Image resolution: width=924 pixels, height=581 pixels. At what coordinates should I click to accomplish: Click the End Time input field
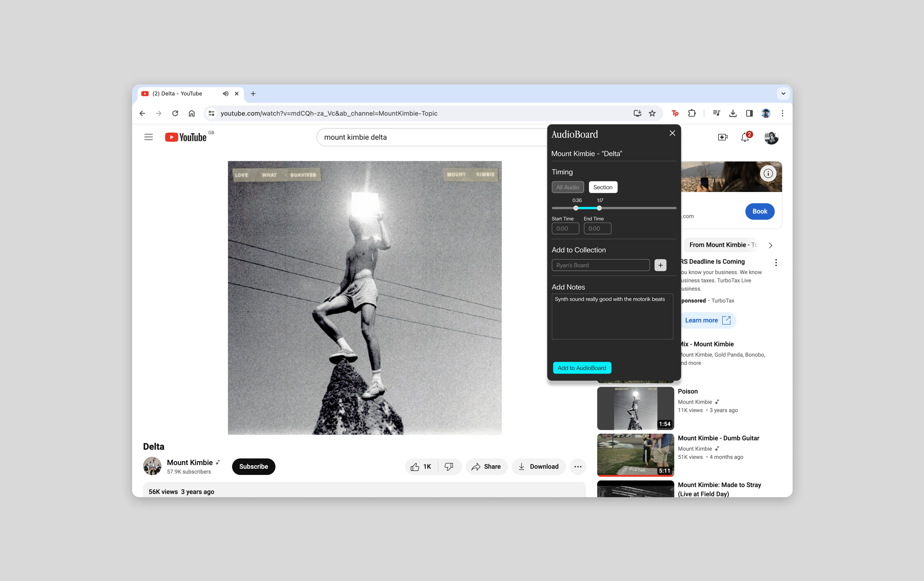pos(597,228)
